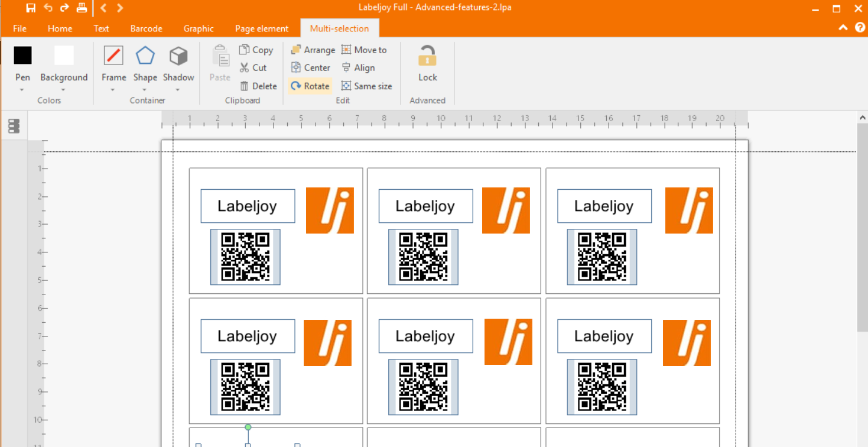Select the QR code in second-row middle label
868x447 pixels.
(423, 387)
